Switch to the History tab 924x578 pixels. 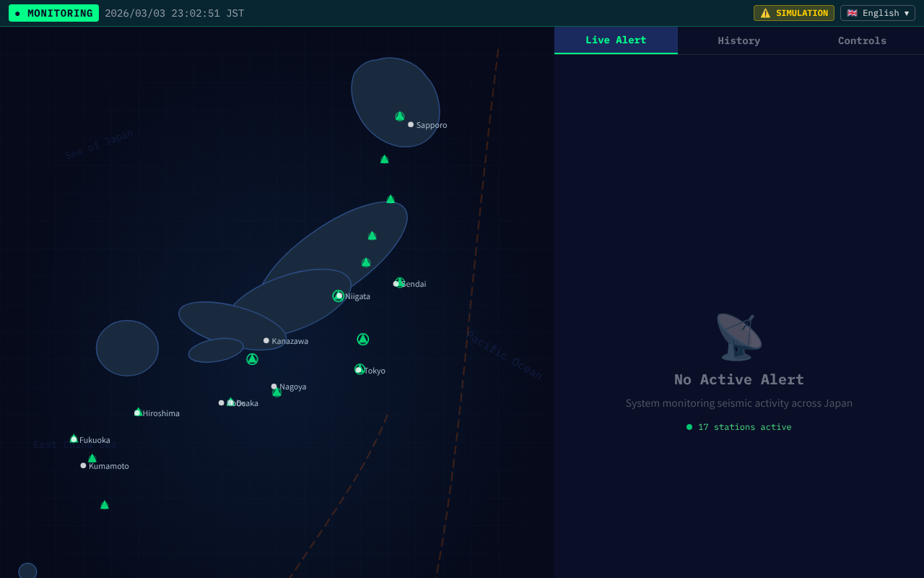click(738, 40)
